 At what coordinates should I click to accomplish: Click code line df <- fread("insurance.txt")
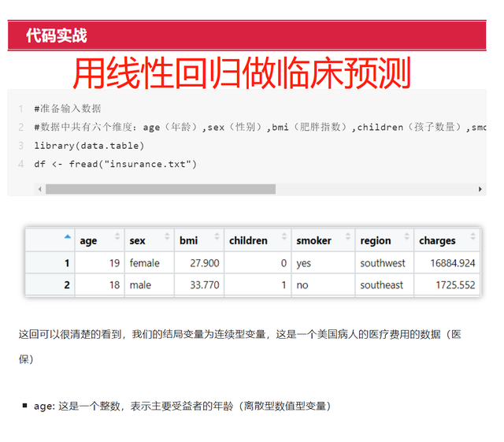pos(115,164)
